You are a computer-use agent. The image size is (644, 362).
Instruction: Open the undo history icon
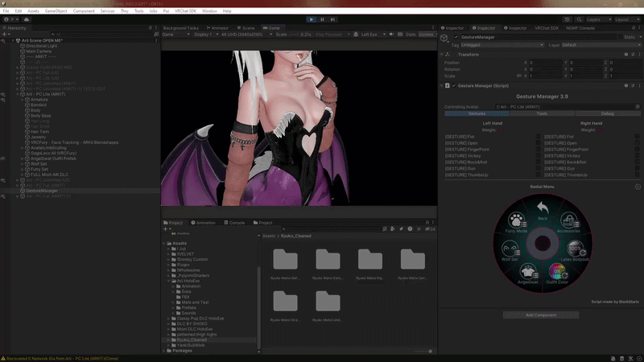tap(568, 19)
